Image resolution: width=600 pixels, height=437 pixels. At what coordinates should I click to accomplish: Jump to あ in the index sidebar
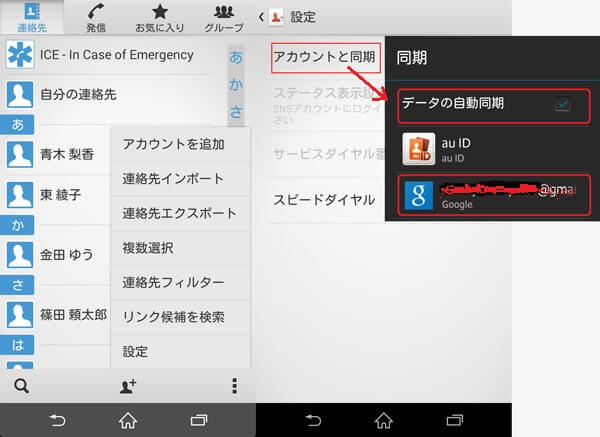point(236,57)
